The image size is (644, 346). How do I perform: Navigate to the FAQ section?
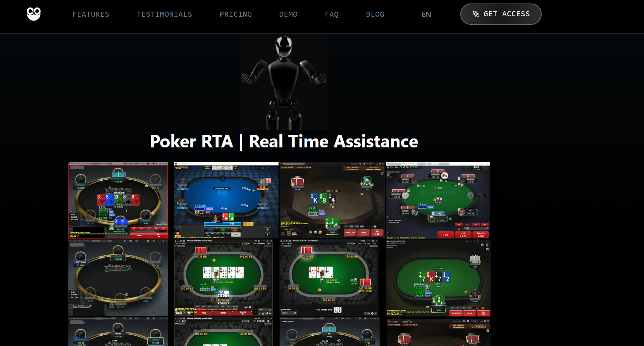(332, 14)
